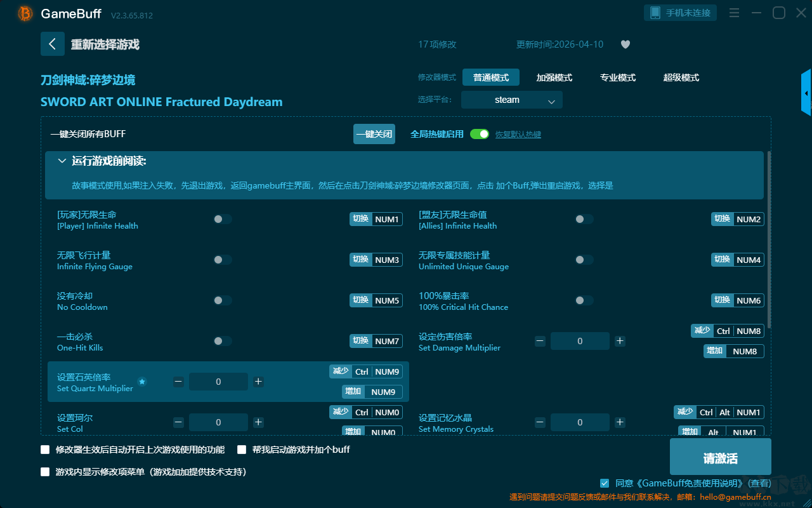
Task: Decrease Set Quartz Multiplier value
Action: [178, 382]
